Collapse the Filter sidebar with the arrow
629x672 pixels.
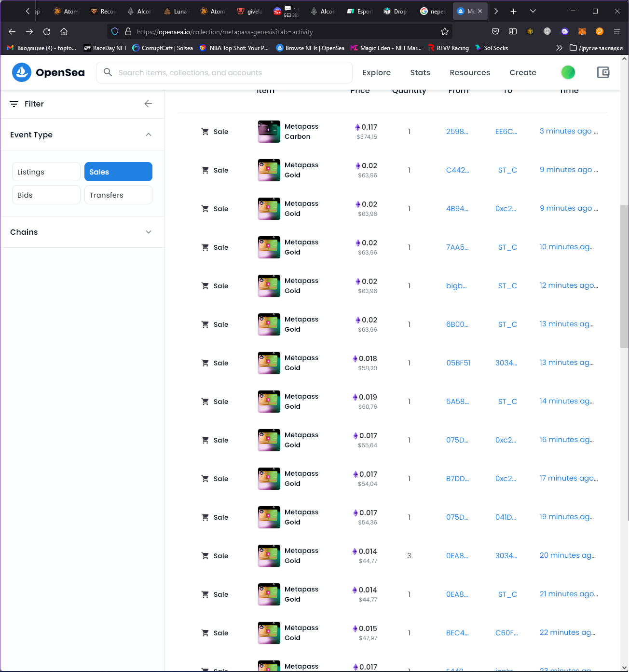point(148,104)
